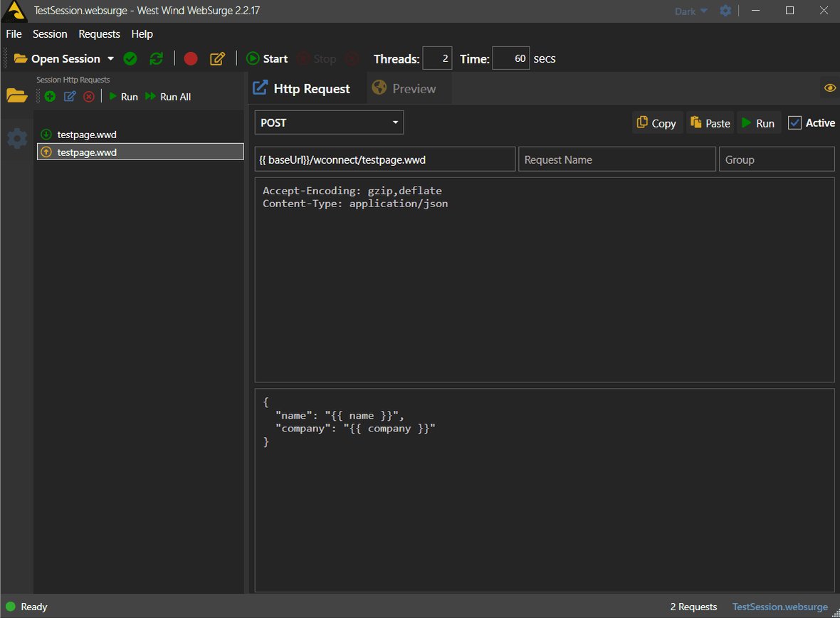Click the Request Name field
840x618 pixels.
(x=617, y=159)
